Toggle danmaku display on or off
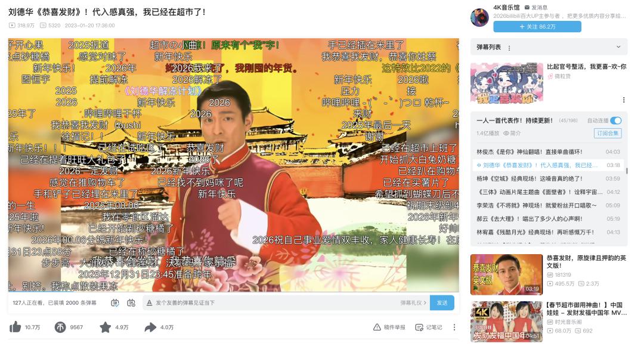This screenshot has height=346, width=644. [x=115, y=303]
